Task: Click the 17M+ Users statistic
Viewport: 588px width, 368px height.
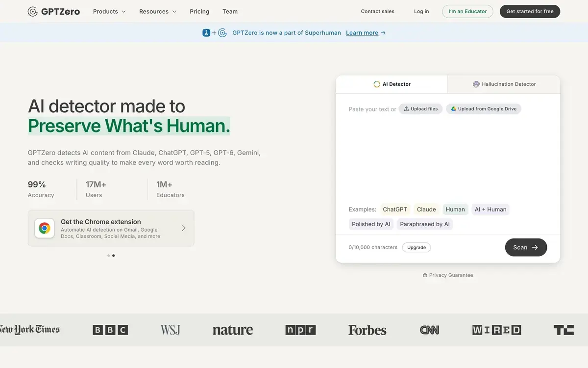Action: click(96, 189)
